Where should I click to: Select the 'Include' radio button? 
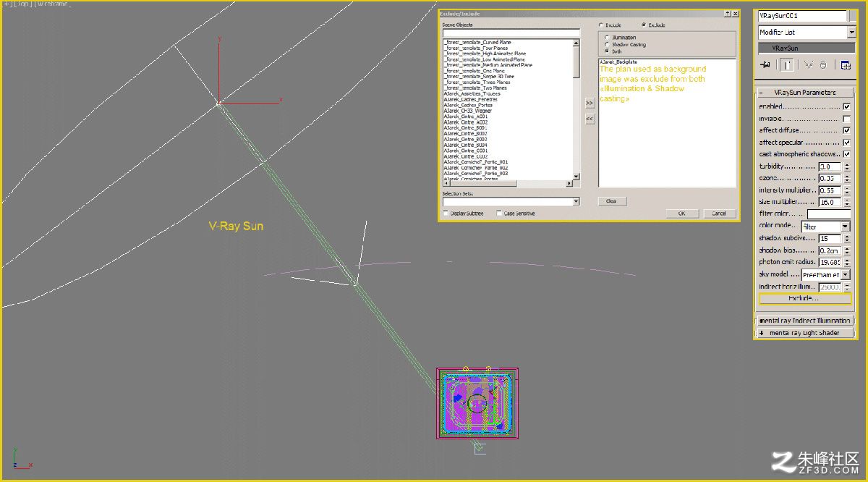[x=600, y=25]
